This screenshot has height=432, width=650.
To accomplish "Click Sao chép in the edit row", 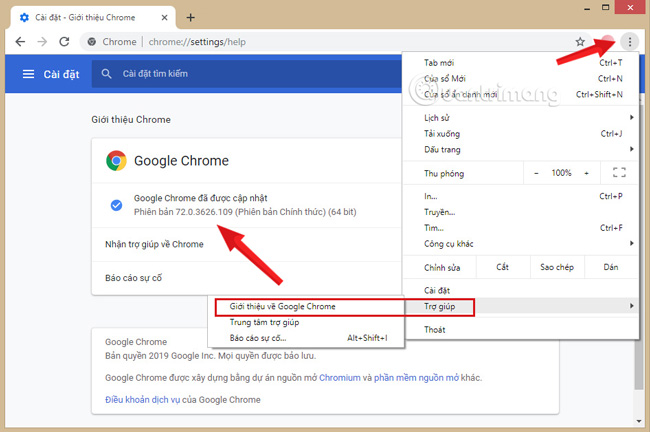I will (557, 267).
